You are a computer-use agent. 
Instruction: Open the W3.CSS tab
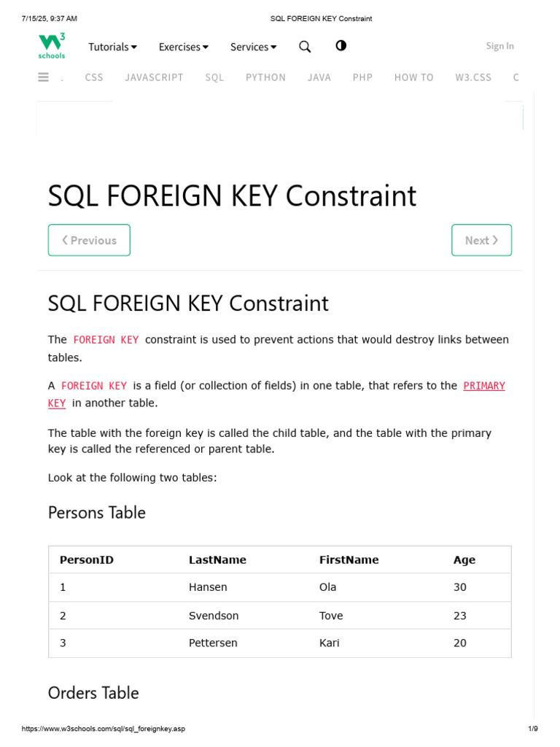click(x=473, y=77)
